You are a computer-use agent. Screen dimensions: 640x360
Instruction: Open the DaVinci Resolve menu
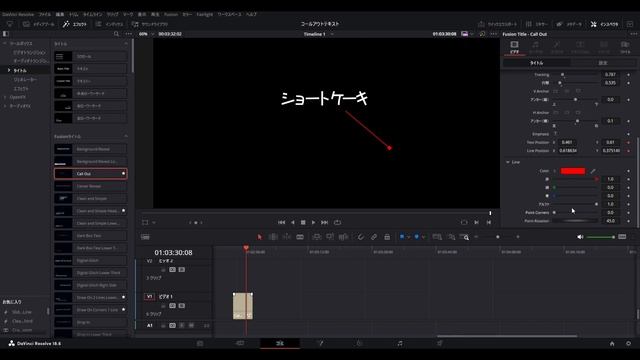pos(18,14)
